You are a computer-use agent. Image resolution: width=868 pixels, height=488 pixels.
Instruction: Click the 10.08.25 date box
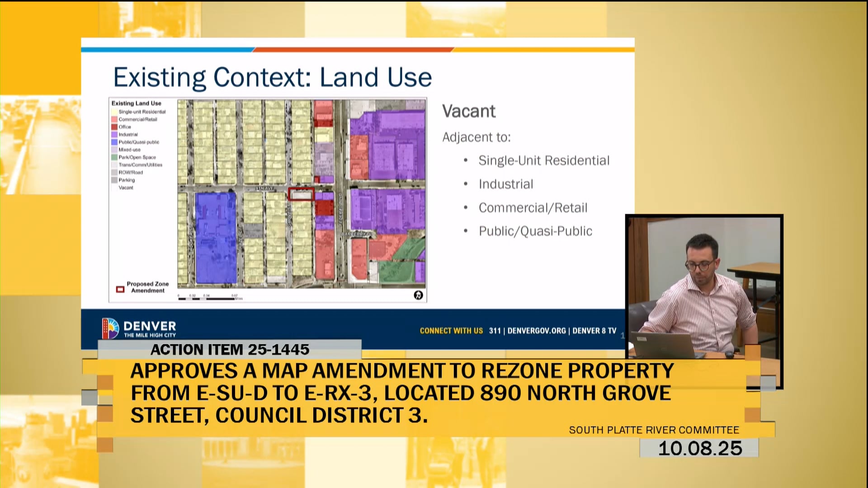pyautogui.click(x=699, y=448)
